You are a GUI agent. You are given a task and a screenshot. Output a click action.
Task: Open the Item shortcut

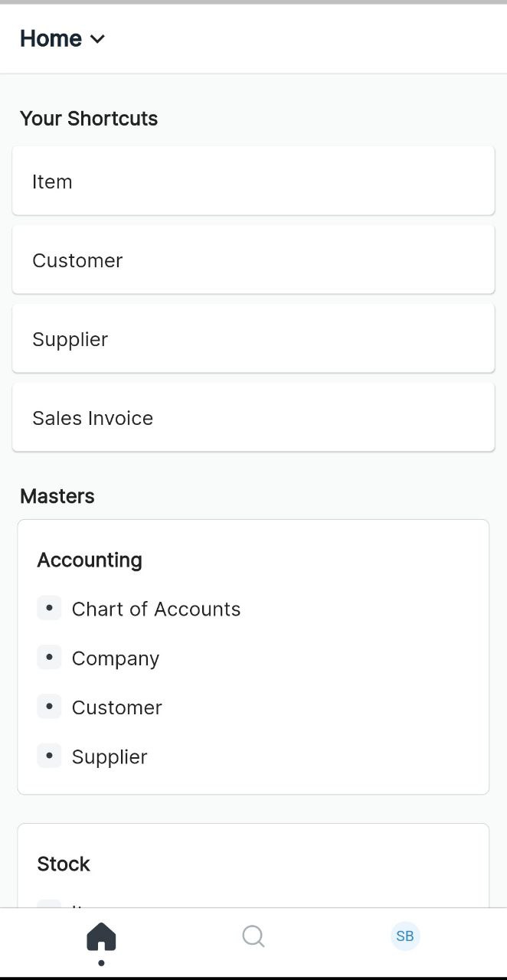coord(253,181)
